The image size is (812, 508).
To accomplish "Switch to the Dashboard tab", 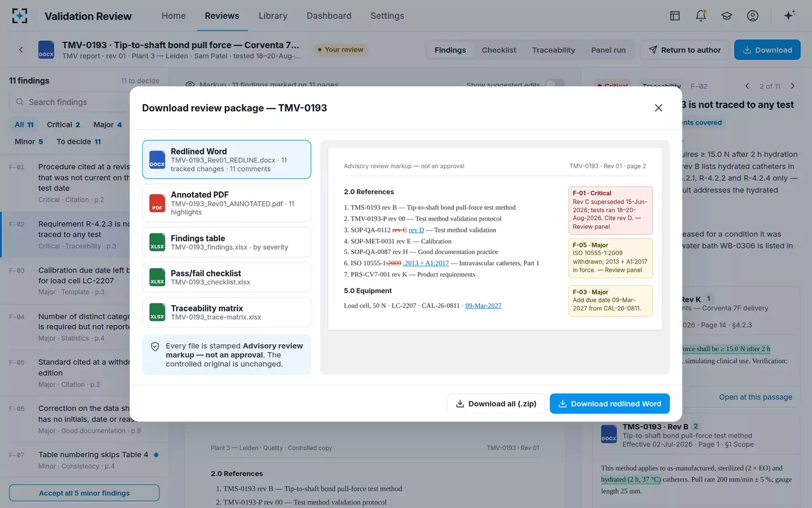I will coord(329,16).
